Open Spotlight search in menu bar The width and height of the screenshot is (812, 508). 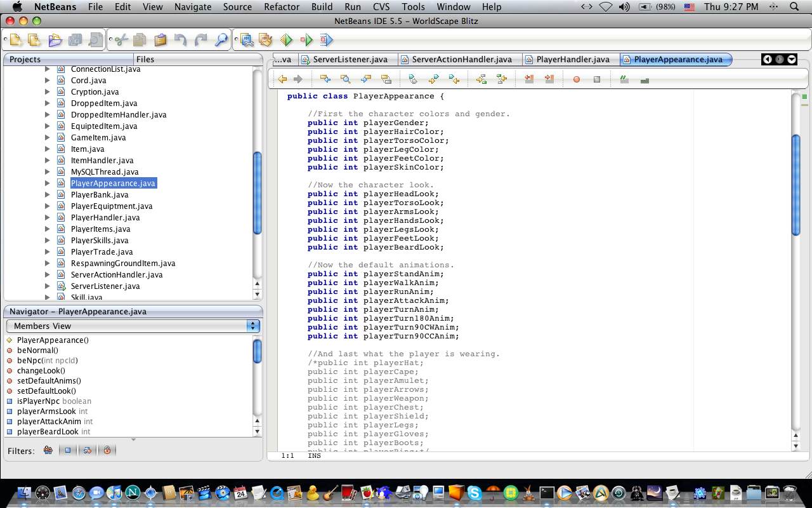point(795,7)
